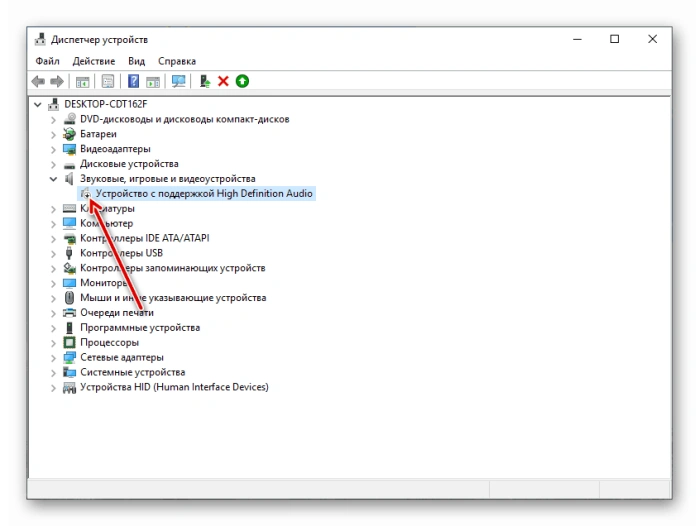Click the Update driver toolbar icon
Viewport: 699px width, 526px height.
click(x=205, y=82)
